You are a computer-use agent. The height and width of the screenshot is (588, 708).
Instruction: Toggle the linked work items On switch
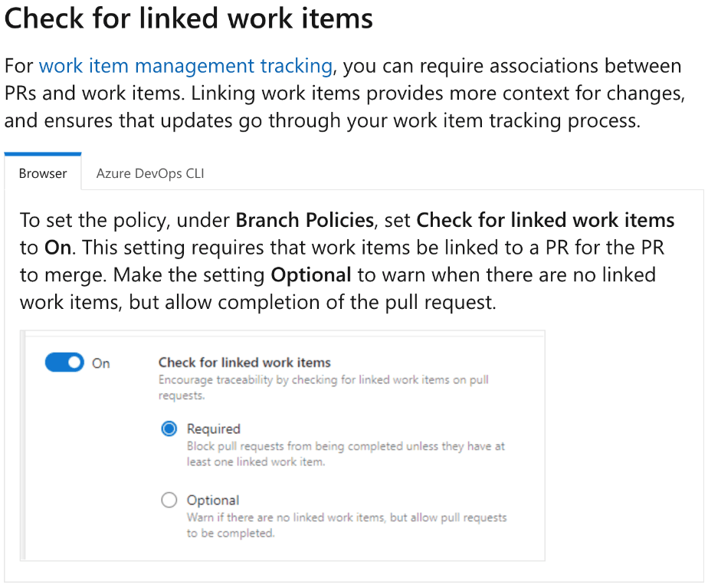[x=64, y=363]
